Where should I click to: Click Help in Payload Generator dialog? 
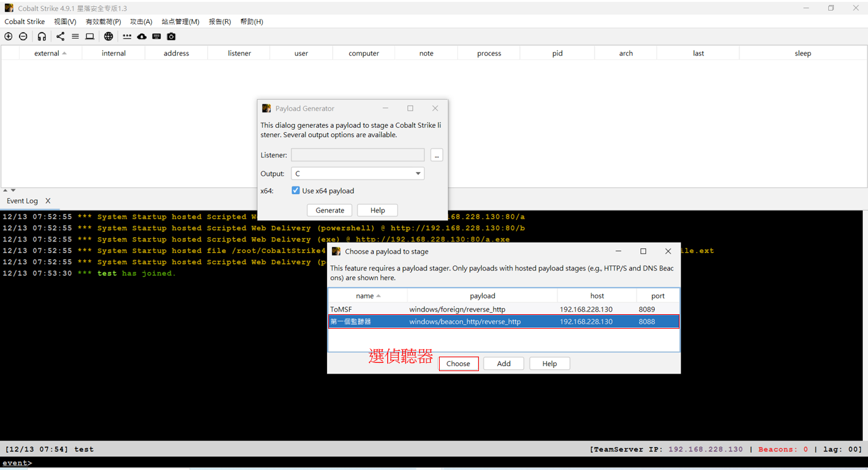378,210
